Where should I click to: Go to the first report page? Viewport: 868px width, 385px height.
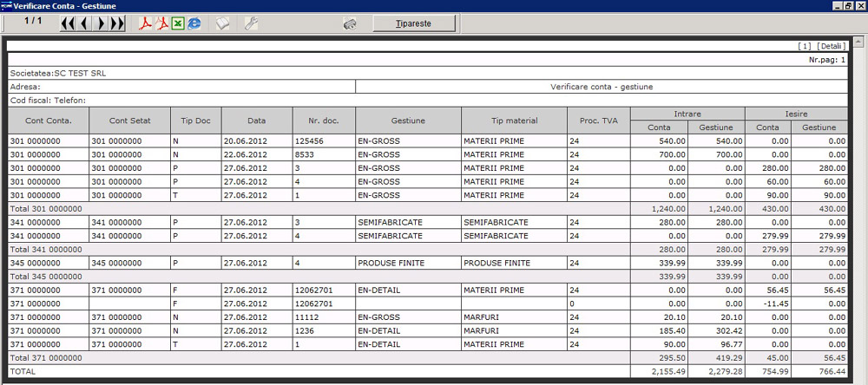(x=68, y=23)
